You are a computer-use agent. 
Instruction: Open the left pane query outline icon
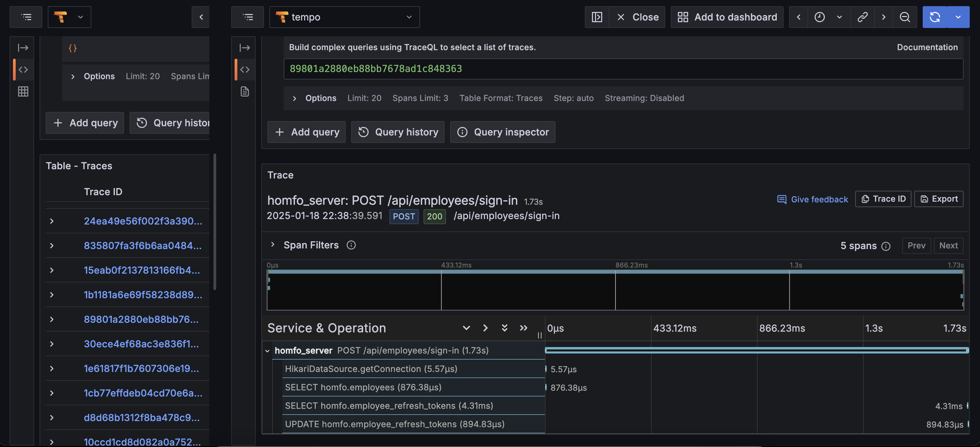tap(26, 17)
